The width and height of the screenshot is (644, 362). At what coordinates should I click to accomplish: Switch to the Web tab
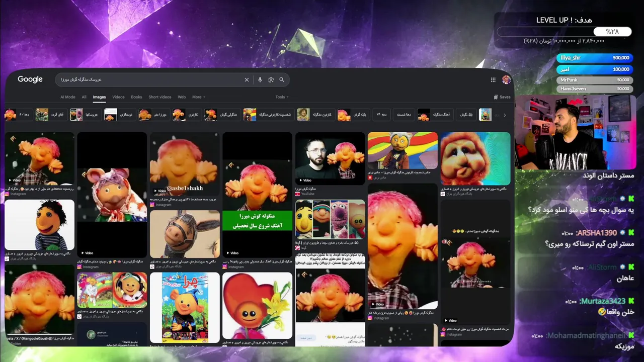coord(182,97)
